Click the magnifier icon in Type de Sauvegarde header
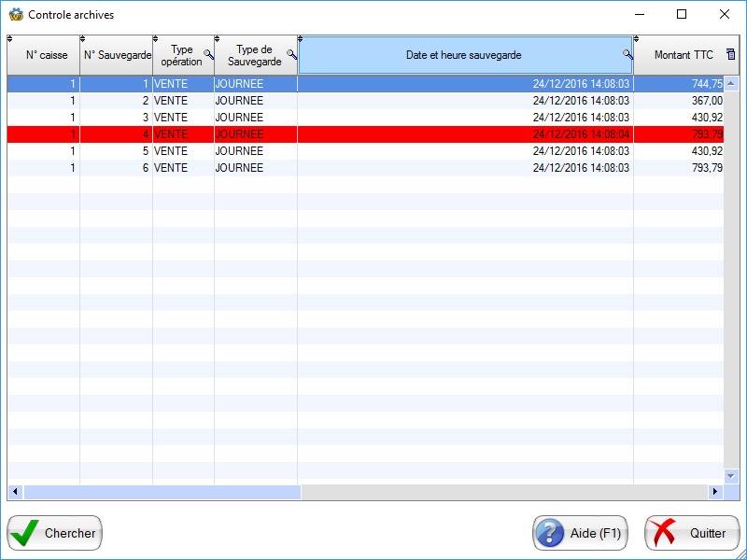This screenshot has width=747, height=560. point(291,55)
